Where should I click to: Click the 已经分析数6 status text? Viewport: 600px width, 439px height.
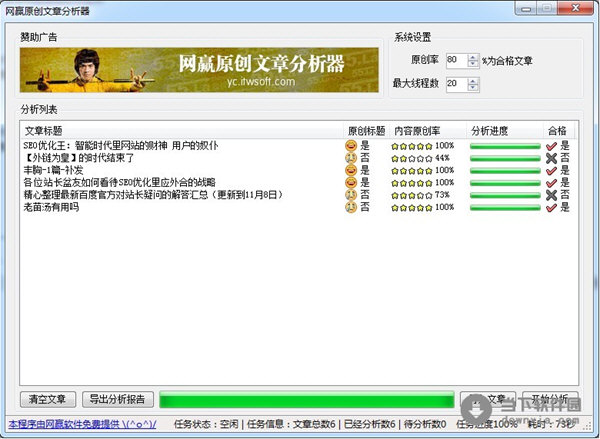pyautogui.click(x=370, y=424)
